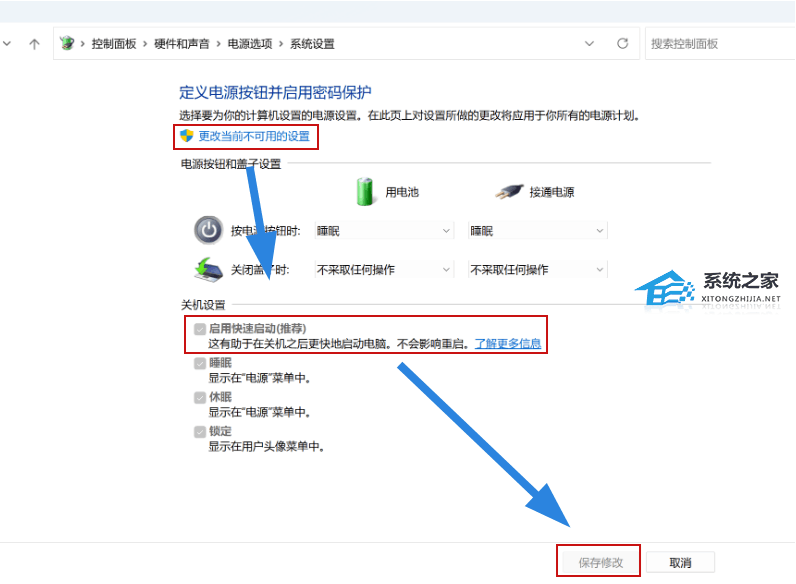The height and width of the screenshot is (584, 796).
Task: Open lid close on-battery 不采取任何操作 dropdown
Action: pos(383,270)
